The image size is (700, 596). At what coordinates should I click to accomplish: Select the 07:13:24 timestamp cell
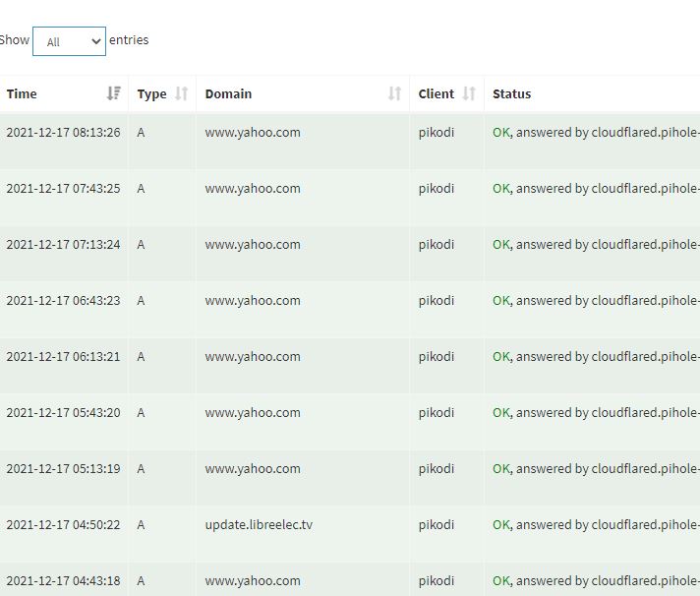tap(63, 245)
